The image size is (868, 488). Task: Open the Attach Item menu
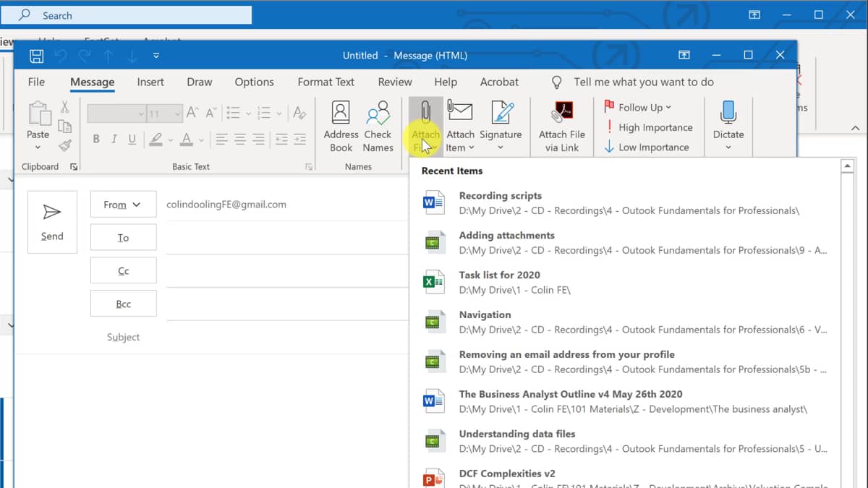[x=460, y=127]
